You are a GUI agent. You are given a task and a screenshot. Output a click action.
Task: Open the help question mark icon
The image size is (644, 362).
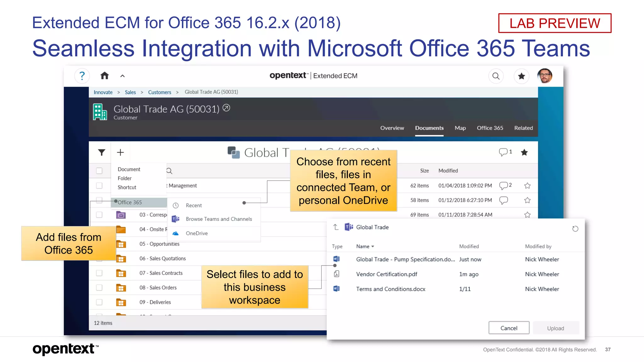click(x=82, y=76)
